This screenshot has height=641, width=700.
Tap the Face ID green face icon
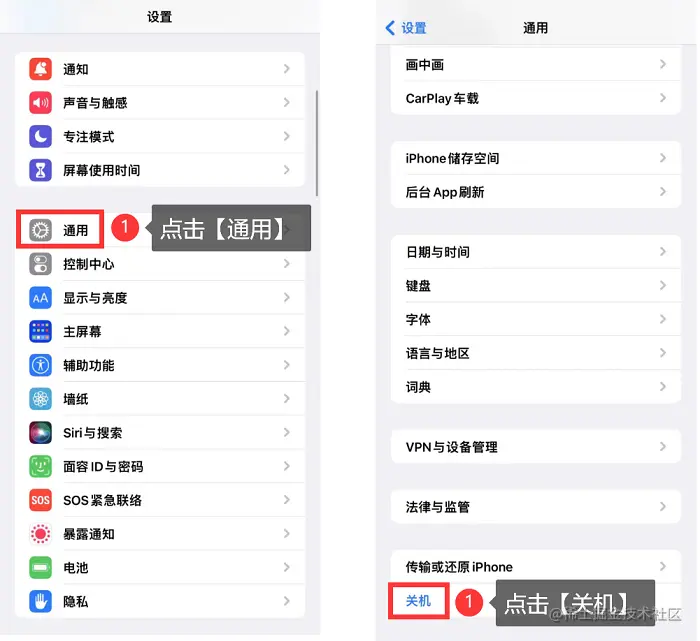41,466
